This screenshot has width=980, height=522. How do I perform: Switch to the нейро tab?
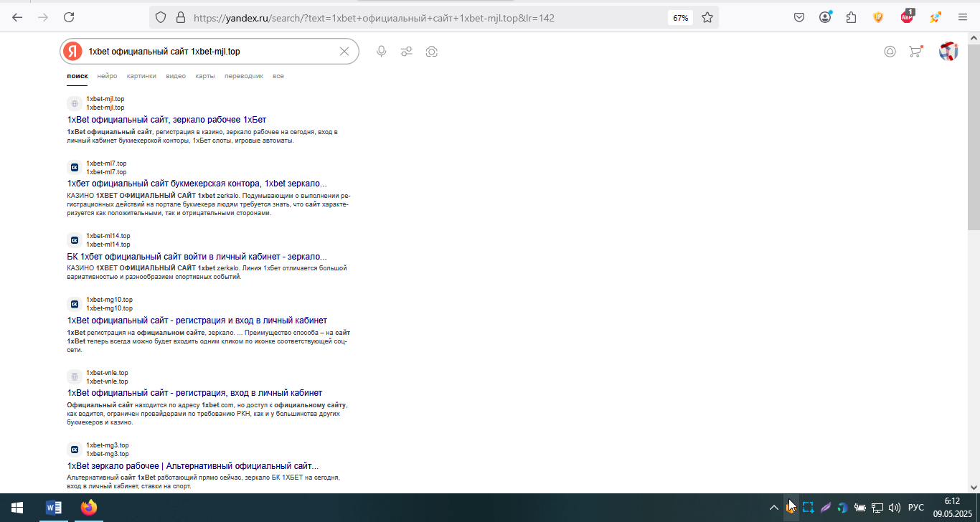pyautogui.click(x=108, y=76)
